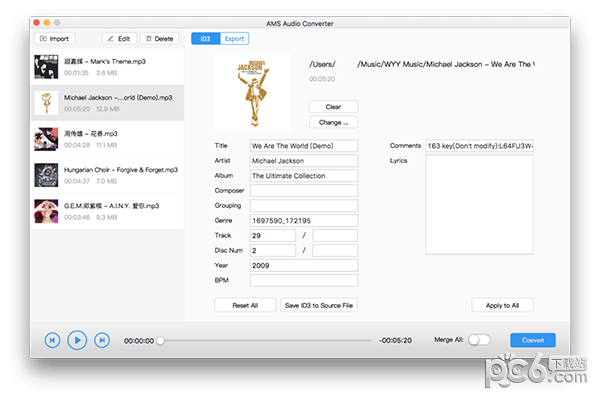Skip to next track

[102, 340]
